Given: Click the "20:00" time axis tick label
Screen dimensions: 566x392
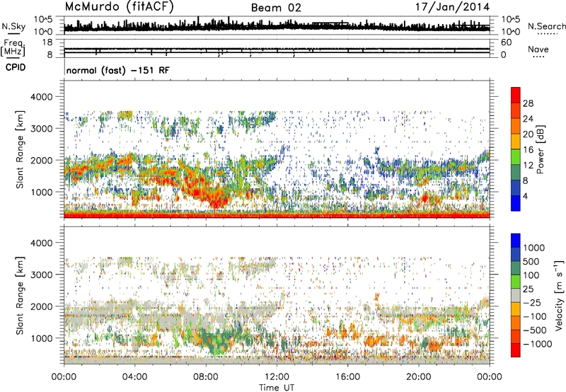Looking at the screenshot, I should (419, 377).
